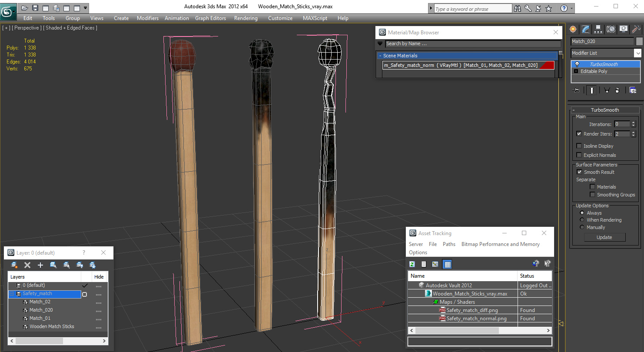Open Configure Modifier Sets icon
The height and width of the screenshot is (352, 644).
(x=633, y=90)
